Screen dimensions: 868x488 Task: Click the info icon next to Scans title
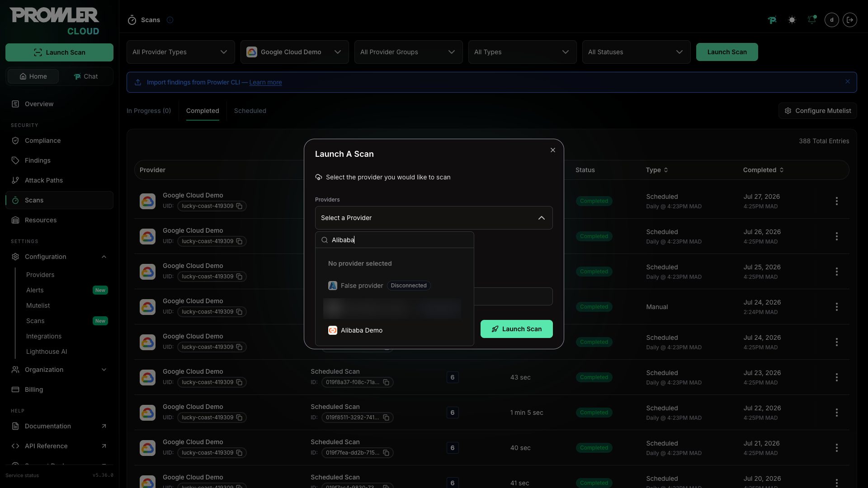coord(170,20)
